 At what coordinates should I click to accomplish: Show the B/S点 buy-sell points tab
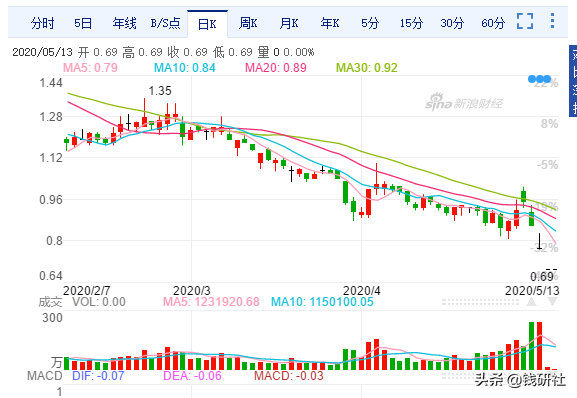[x=165, y=24]
